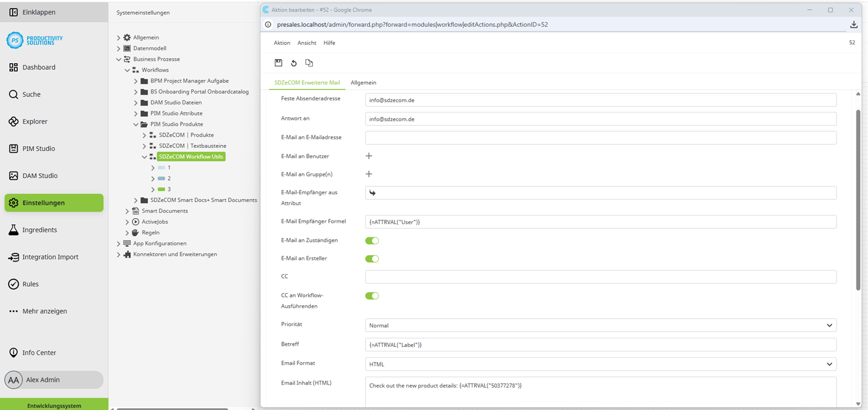Open the Aktion menu

[282, 42]
